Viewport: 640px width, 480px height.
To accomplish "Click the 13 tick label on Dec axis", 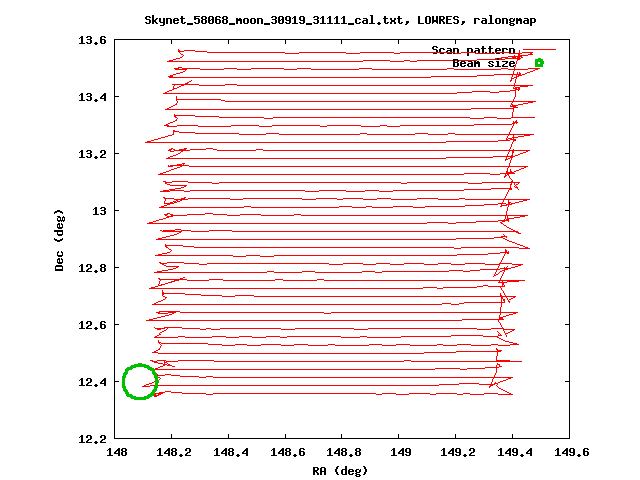I will tap(99, 211).
